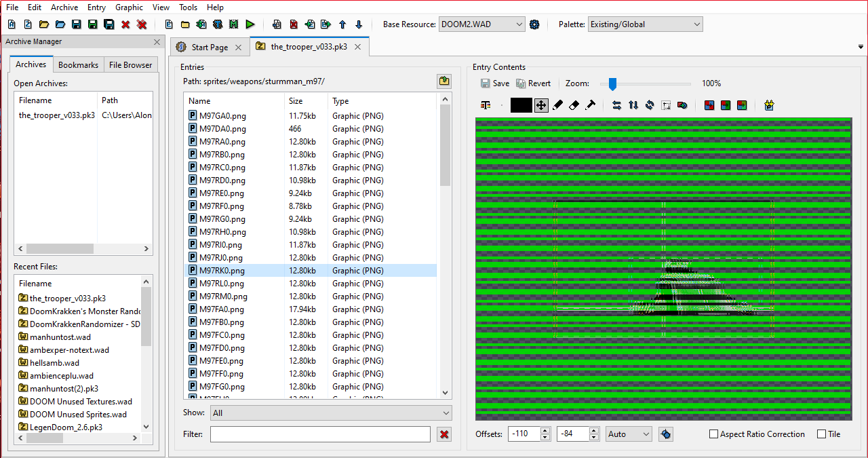Select the eraser tool
Image resolution: width=868 pixels, height=458 pixels.
tap(574, 105)
